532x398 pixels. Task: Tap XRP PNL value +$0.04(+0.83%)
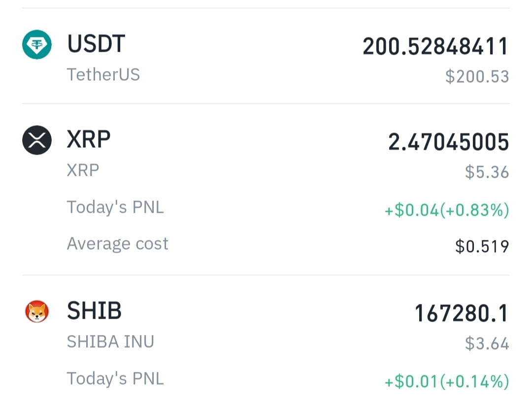pyautogui.click(x=447, y=210)
